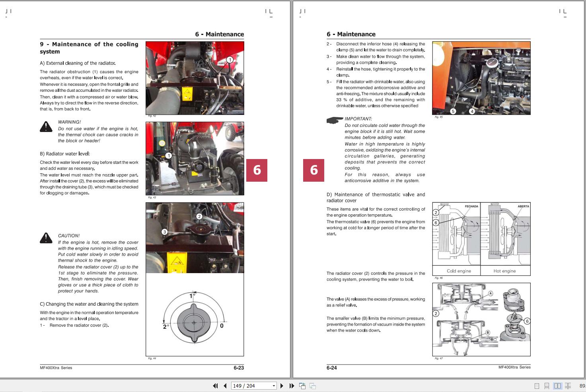Click 'B) Radiator water level:' subheading
Screen dimensions: 586x392
[x=65, y=154]
